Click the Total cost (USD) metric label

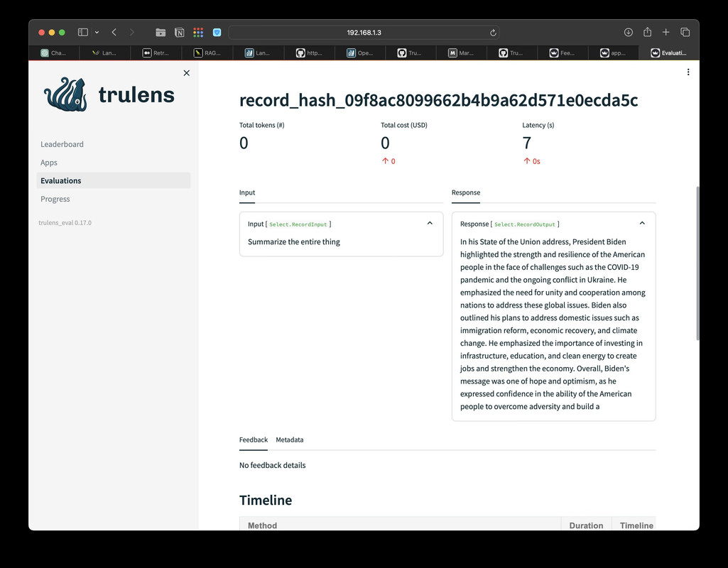(404, 125)
